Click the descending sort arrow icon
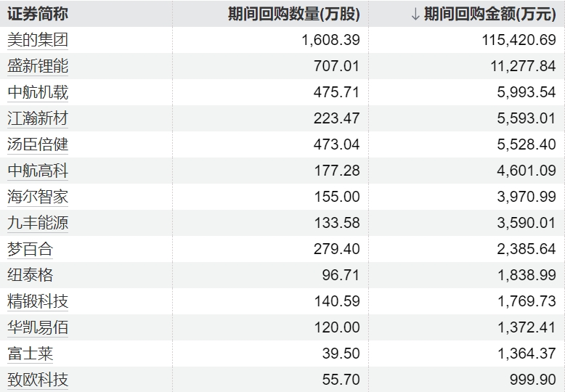This screenshot has width=565, height=392. pos(415,15)
